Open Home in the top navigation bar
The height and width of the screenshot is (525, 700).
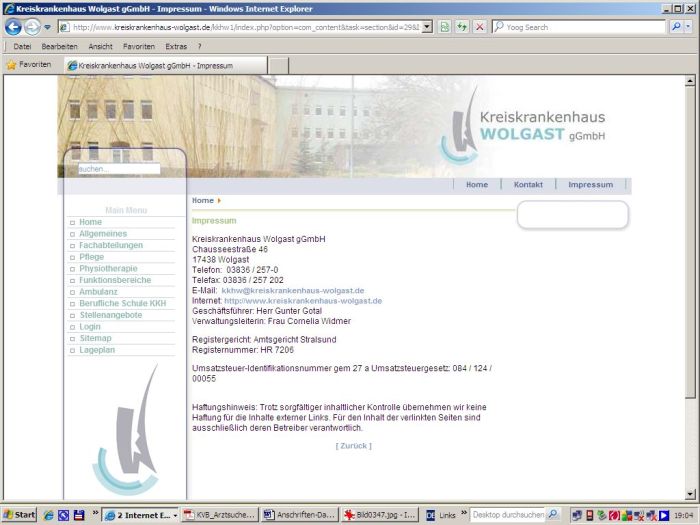[x=477, y=184]
